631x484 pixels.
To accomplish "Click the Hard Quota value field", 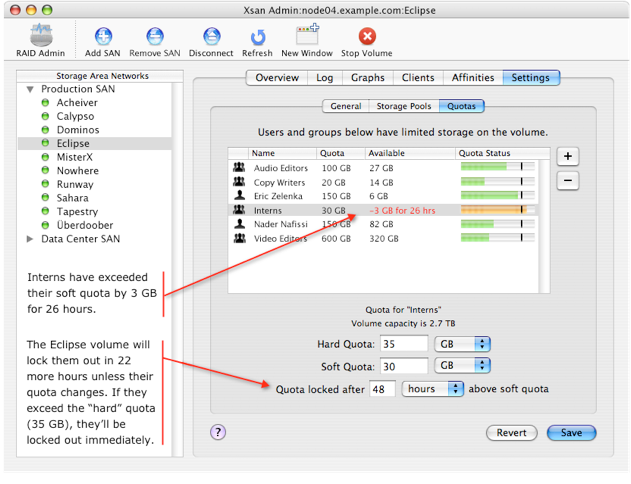I will pyautogui.click(x=404, y=344).
